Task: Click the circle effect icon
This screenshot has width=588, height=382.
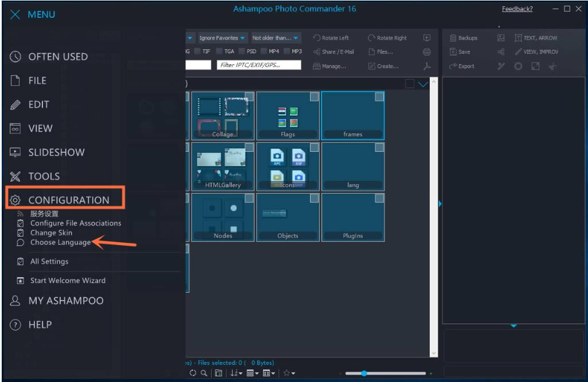Action: [x=518, y=66]
